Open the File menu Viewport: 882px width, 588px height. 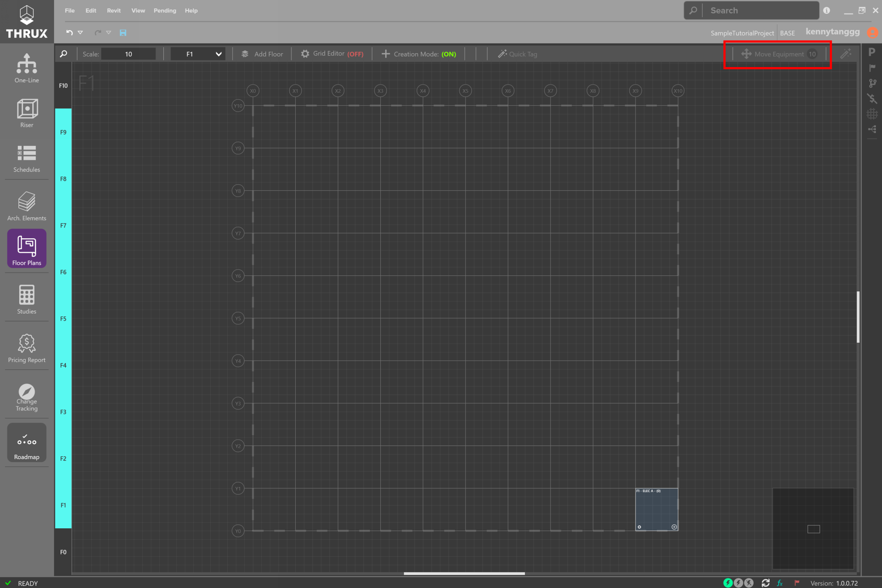[70, 10]
